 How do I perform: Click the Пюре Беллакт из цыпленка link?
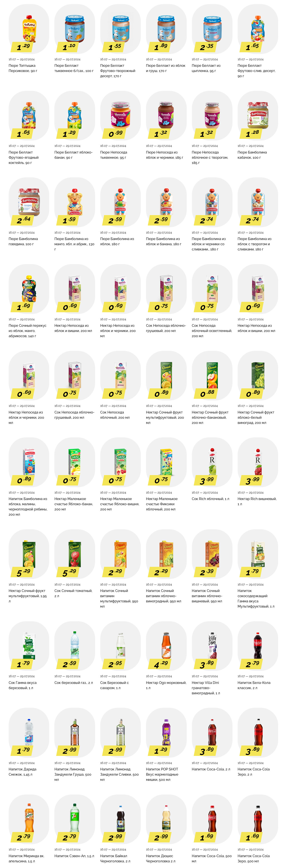(x=206, y=68)
